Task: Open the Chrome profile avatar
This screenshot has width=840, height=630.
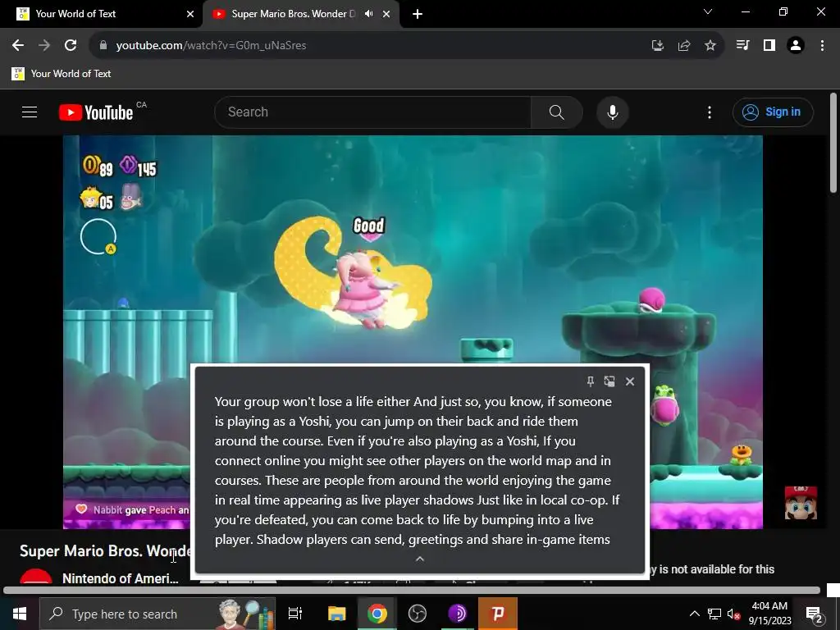Action: pyautogui.click(x=796, y=45)
